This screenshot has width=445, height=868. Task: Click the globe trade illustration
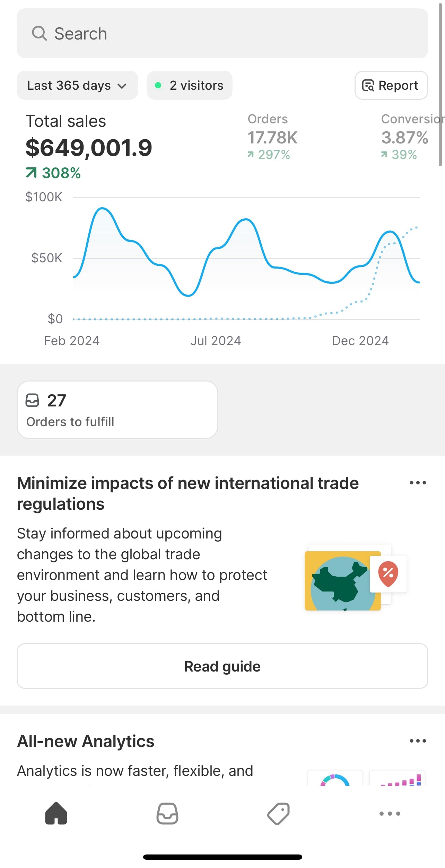click(356, 578)
